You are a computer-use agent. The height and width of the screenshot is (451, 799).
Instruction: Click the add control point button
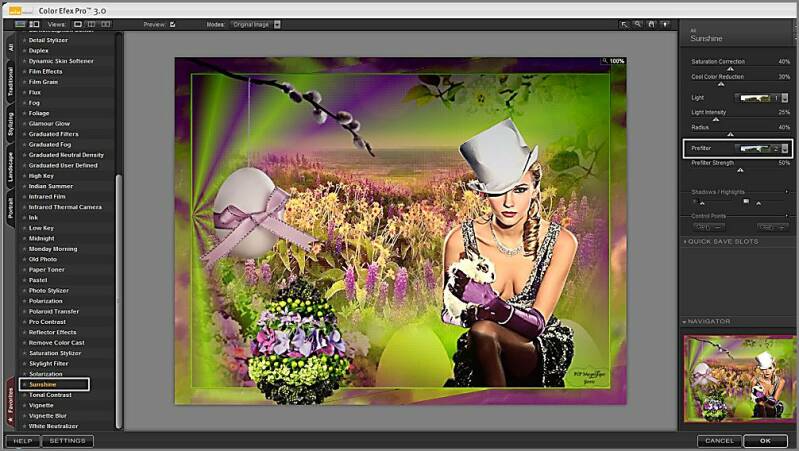pos(707,227)
